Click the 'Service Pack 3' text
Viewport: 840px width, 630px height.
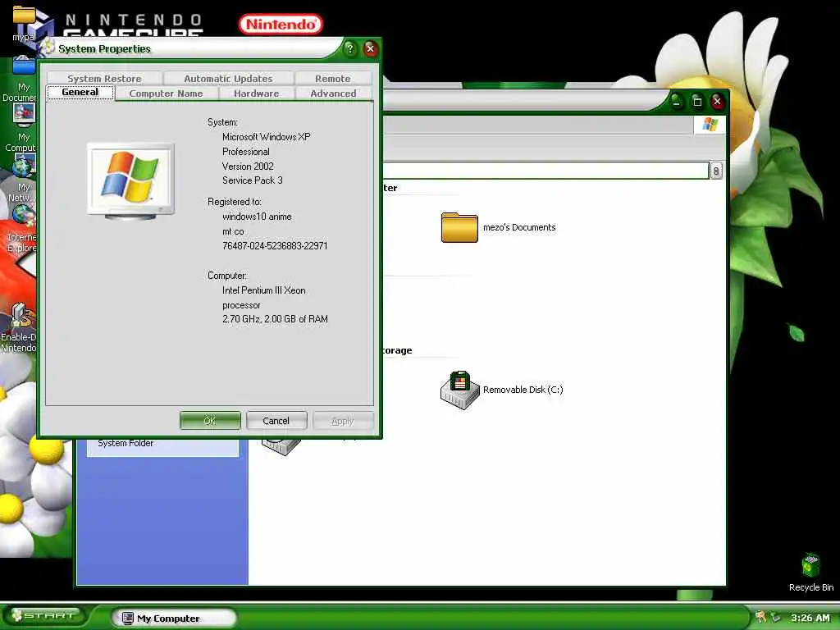[x=253, y=180]
